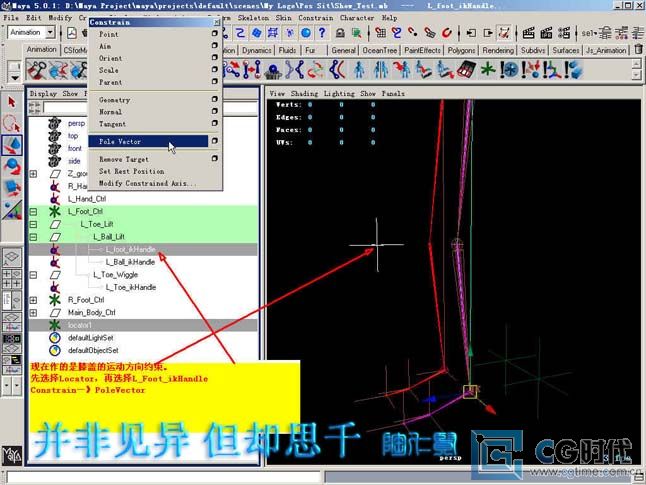Click the four-view layout icon
The image size is (646, 485).
pyautogui.click(x=12, y=279)
